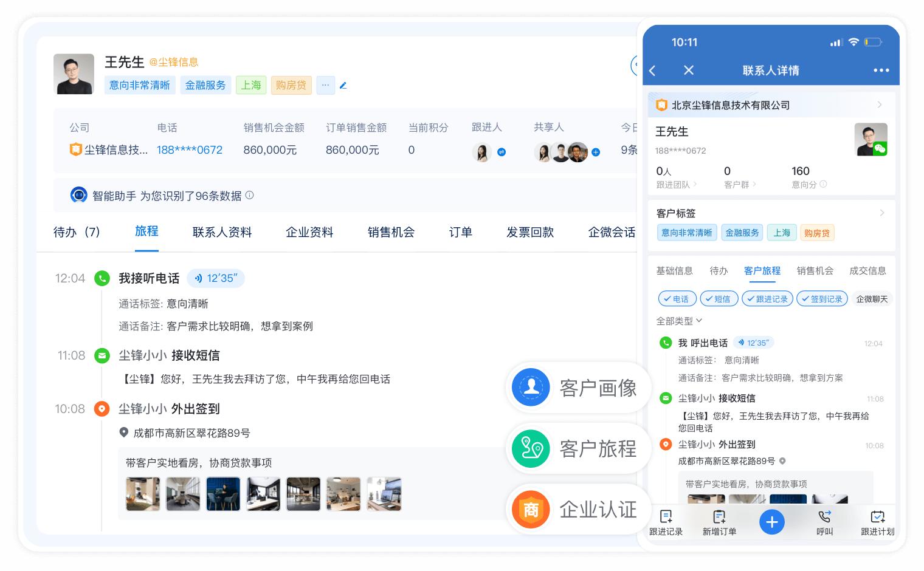924x571 pixels.
Task: Tap the 呼叫 phone icon in bottom bar
Action: click(x=824, y=516)
